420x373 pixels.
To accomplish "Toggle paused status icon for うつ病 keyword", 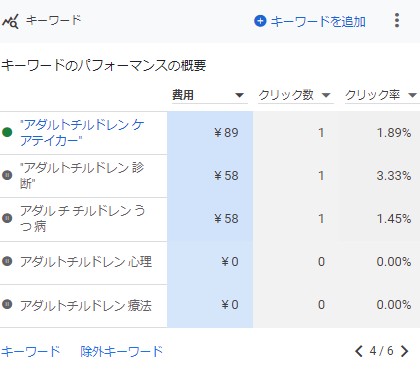I will [7, 218].
